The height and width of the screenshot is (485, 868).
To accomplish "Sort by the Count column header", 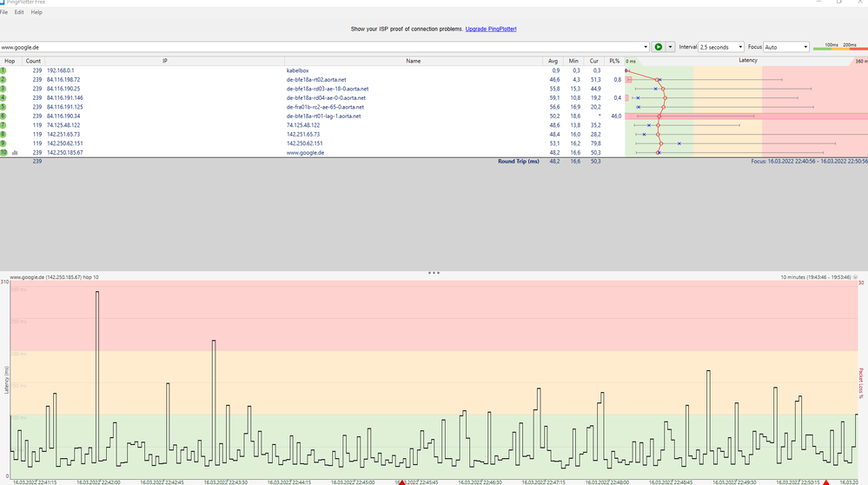I will click(x=33, y=61).
